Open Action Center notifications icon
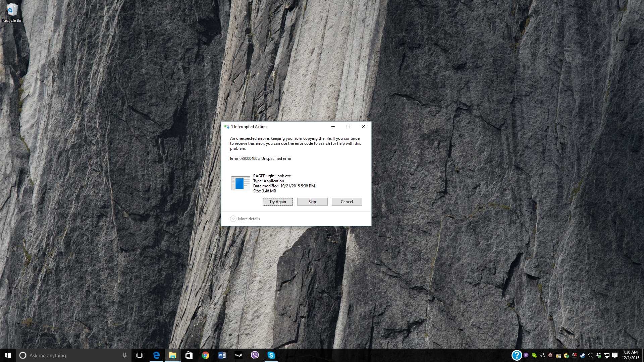The height and width of the screenshot is (362, 644). 615,355
